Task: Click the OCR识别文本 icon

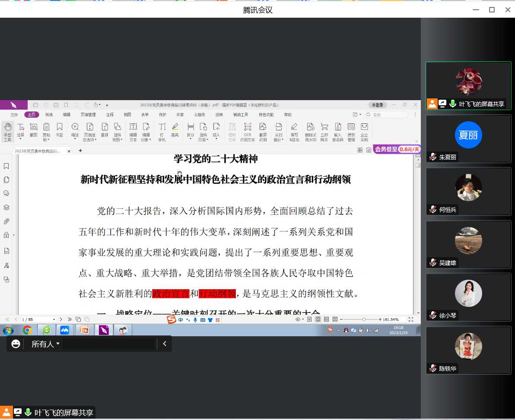Action: (248, 131)
